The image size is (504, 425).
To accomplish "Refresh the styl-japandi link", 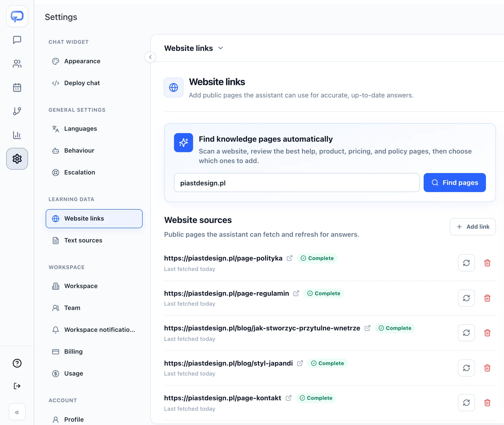I will tap(466, 368).
